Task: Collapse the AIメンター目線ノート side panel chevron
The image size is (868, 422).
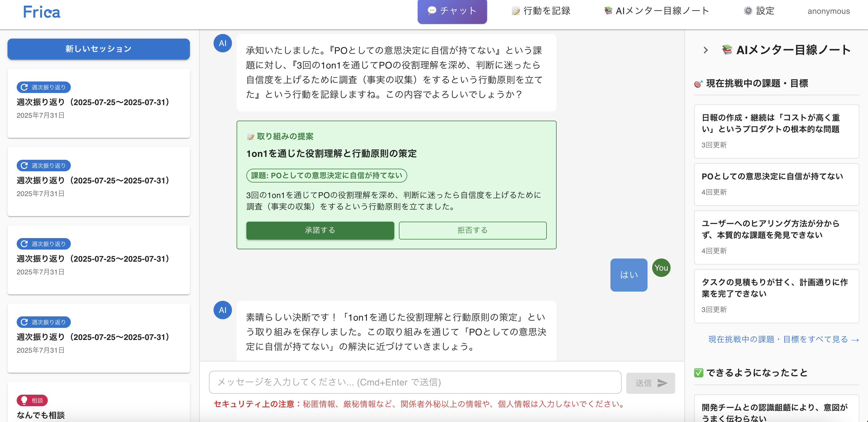Action: tap(706, 50)
